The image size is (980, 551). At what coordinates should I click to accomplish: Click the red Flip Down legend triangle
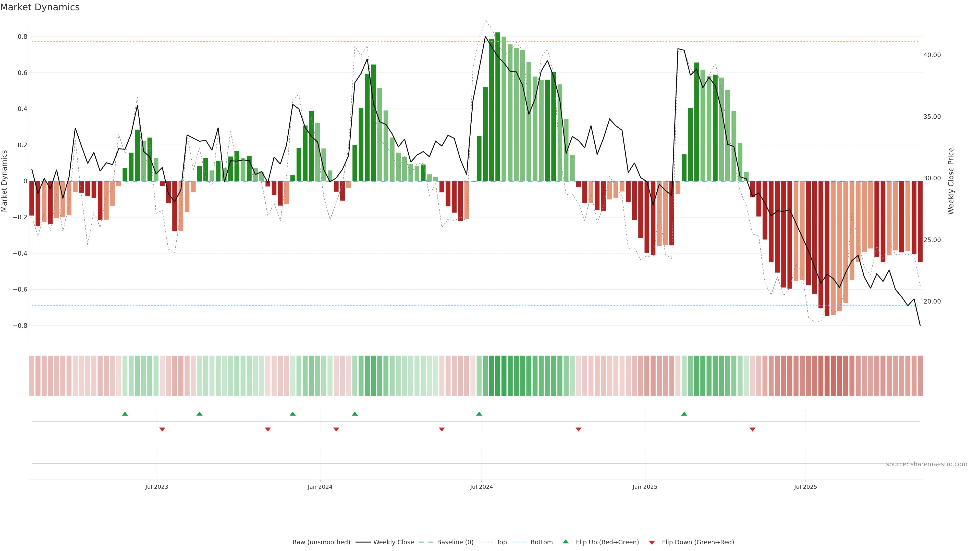[x=652, y=543]
